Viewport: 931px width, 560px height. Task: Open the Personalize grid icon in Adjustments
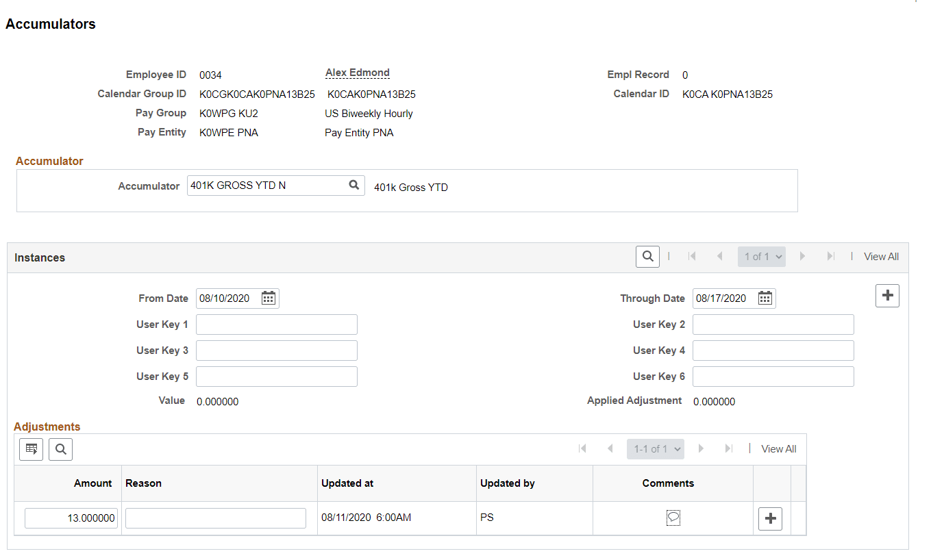(x=30, y=449)
